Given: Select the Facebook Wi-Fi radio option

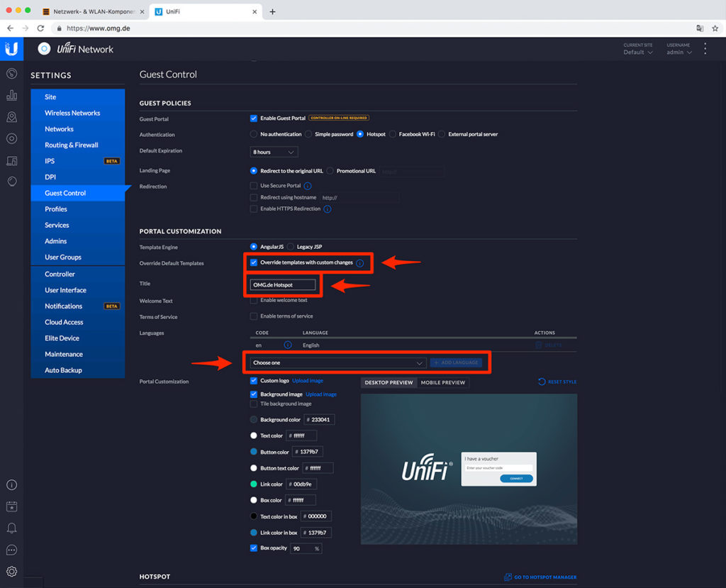Looking at the screenshot, I should tap(393, 134).
